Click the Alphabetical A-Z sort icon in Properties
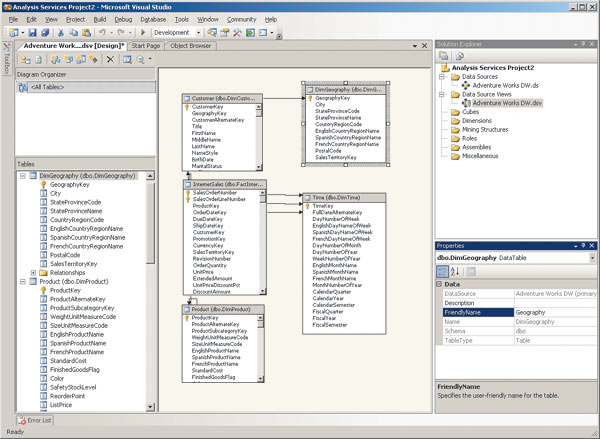The image size is (600, 439). tap(455, 272)
